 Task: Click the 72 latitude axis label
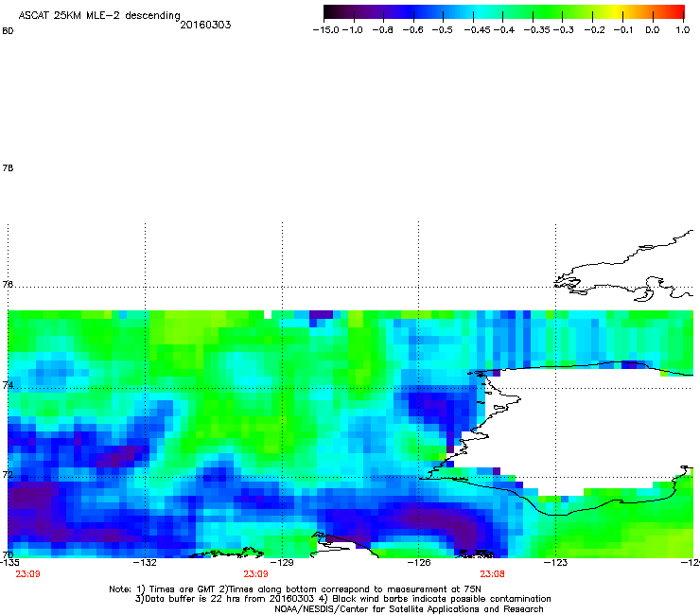pos(8,474)
